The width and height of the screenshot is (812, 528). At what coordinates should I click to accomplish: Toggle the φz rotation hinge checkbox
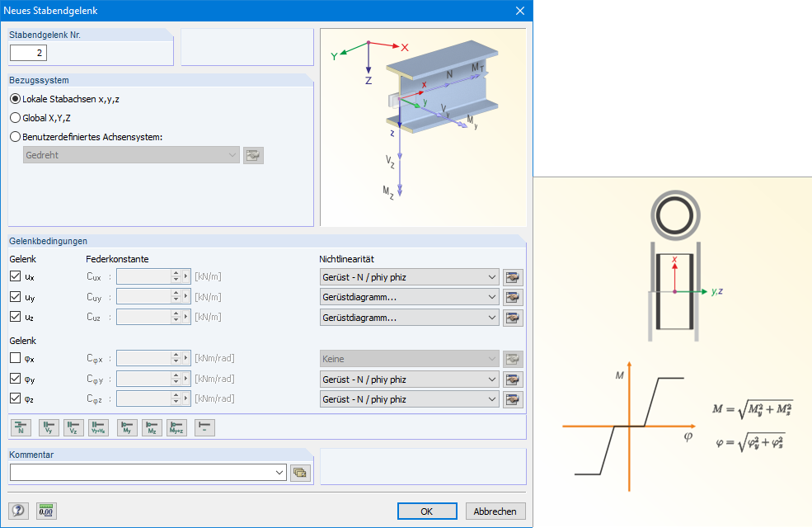tap(16, 398)
